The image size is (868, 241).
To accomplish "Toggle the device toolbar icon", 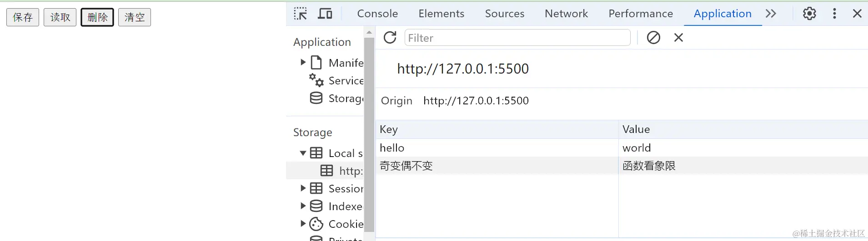I will coord(325,14).
